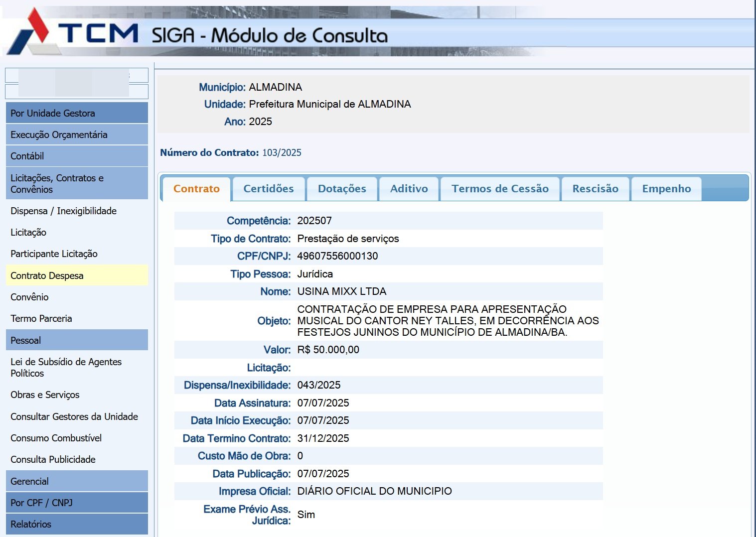Viewport: 756px width, 537px height.
Task: Click the CNPJ value 49607556000130
Action: point(337,256)
